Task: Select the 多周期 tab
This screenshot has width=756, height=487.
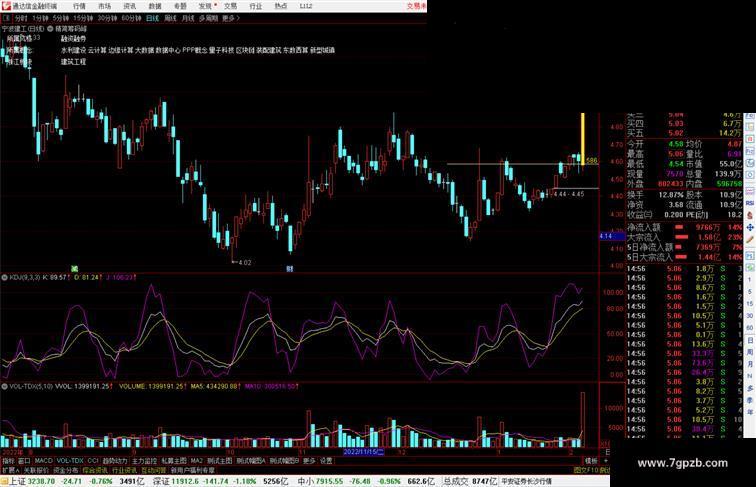Action: pyautogui.click(x=208, y=18)
